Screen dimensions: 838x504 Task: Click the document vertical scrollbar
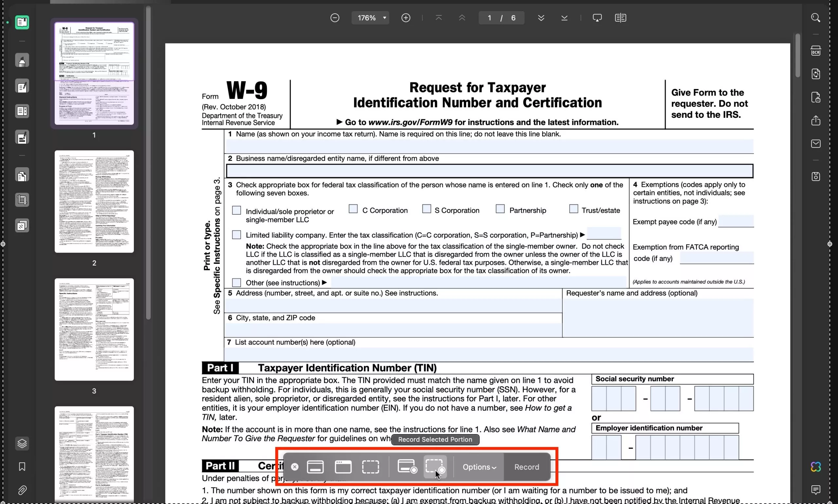797,55
